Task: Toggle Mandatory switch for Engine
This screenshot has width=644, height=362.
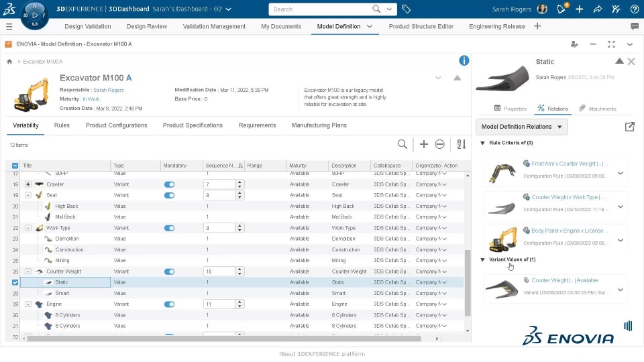Action: [x=169, y=304]
